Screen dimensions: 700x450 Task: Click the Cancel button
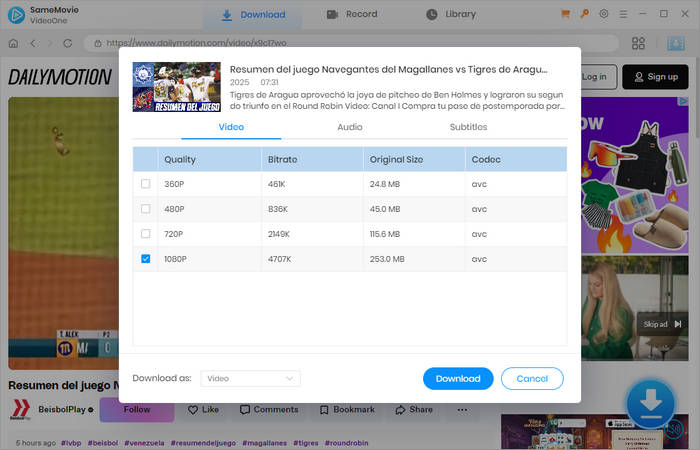pyautogui.click(x=532, y=379)
